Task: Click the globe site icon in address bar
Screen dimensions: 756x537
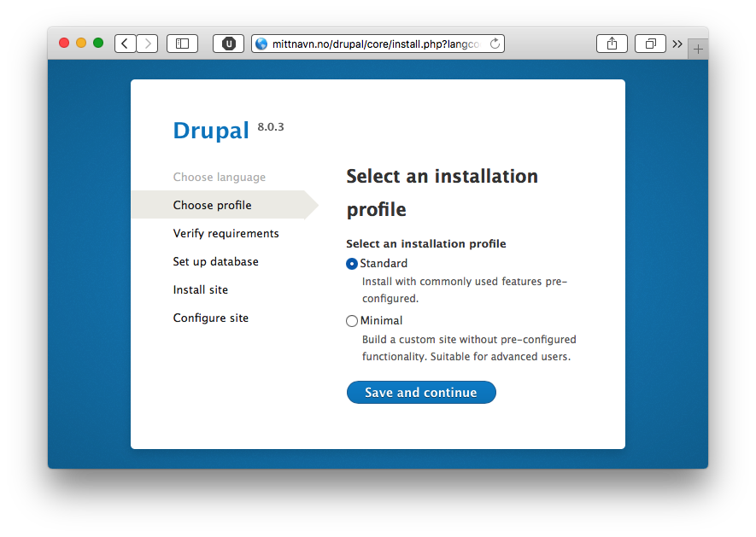Action: click(261, 44)
